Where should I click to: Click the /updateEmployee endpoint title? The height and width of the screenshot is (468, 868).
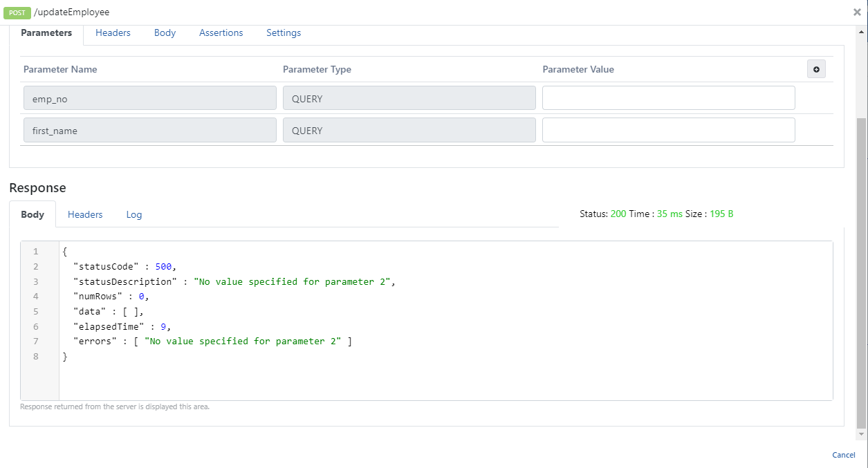71,12
